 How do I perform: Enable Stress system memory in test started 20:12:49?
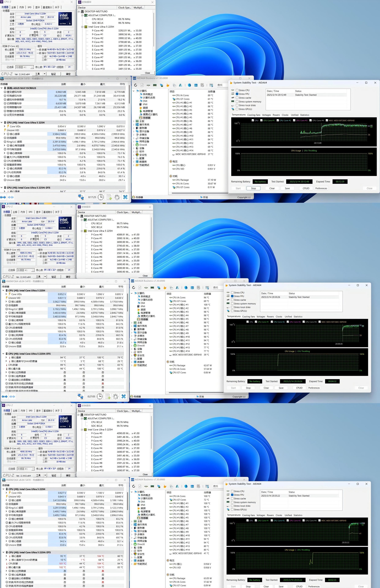coord(237,102)
